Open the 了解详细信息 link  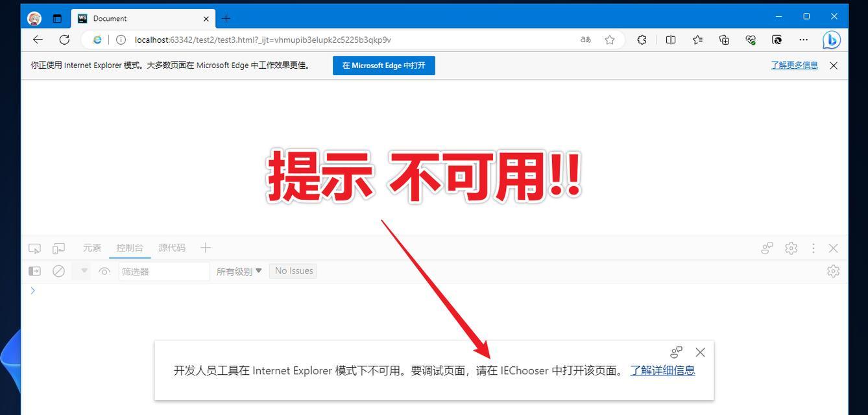[662, 370]
